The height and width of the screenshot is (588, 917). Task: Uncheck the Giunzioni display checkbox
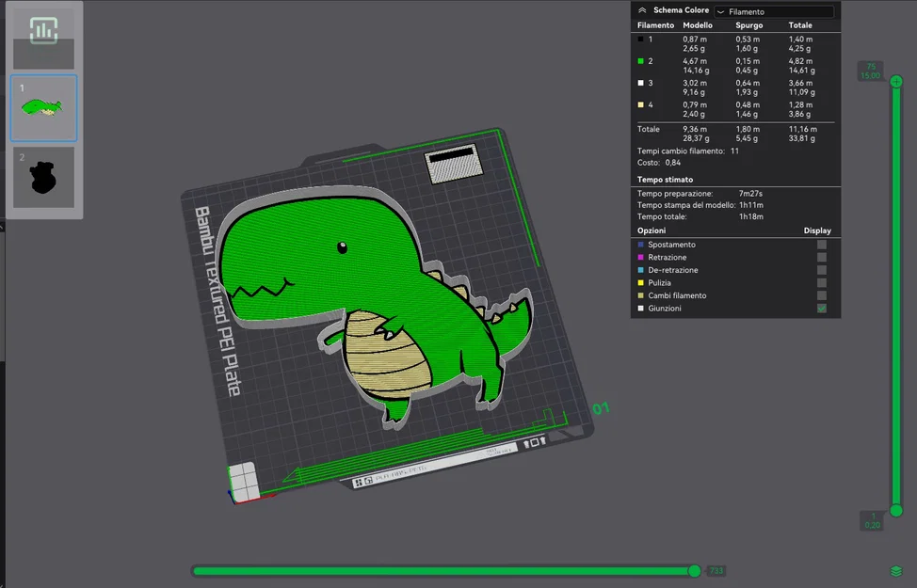[x=822, y=308]
